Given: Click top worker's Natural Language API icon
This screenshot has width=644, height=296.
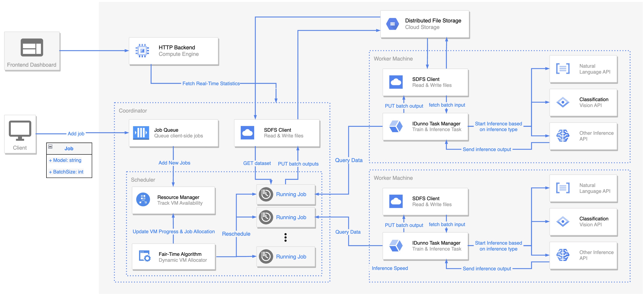Looking at the screenshot, I should coord(563,68).
